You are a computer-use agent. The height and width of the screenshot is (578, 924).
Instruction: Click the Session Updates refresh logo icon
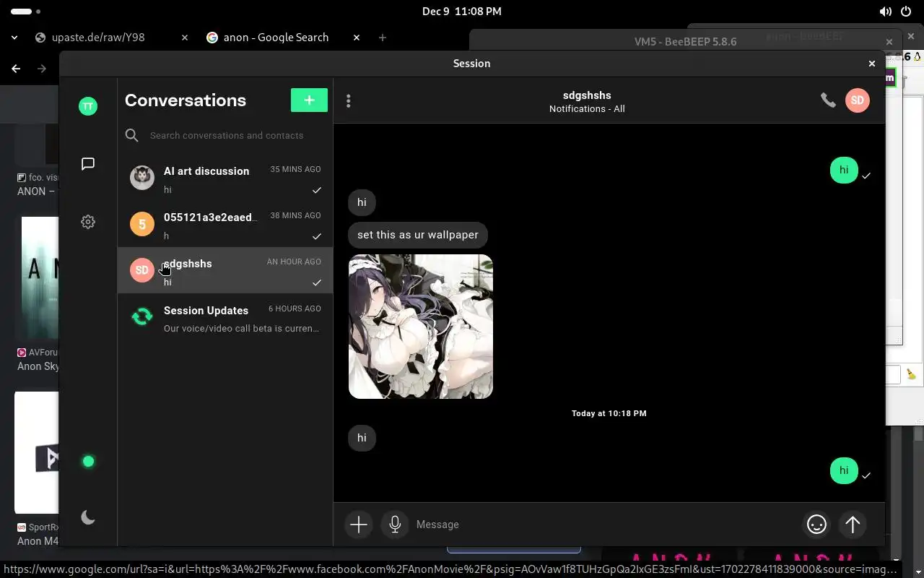click(x=142, y=316)
